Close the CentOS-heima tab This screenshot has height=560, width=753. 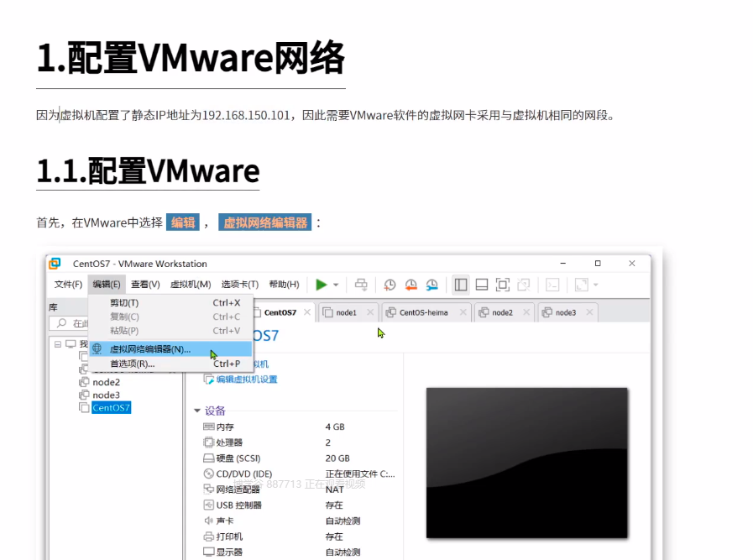tap(463, 312)
